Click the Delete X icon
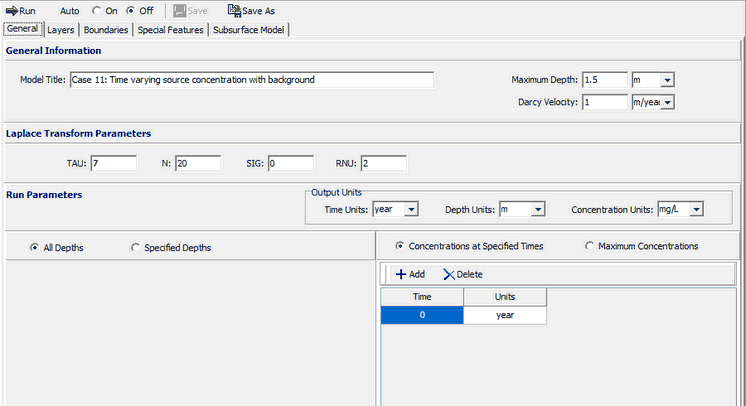The height and width of the screenshot is (406, 746). [449, 274]
